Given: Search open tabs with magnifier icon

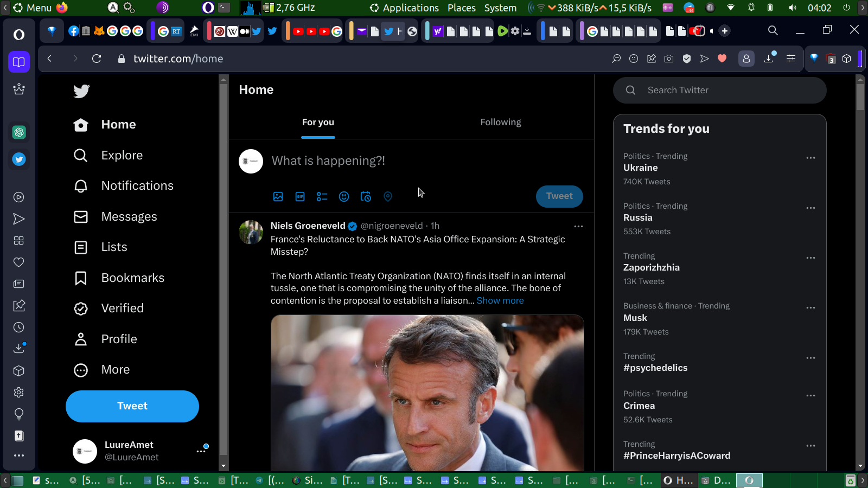Looking at the screenshot, I should pyautogui.click(x=773, y=30).
